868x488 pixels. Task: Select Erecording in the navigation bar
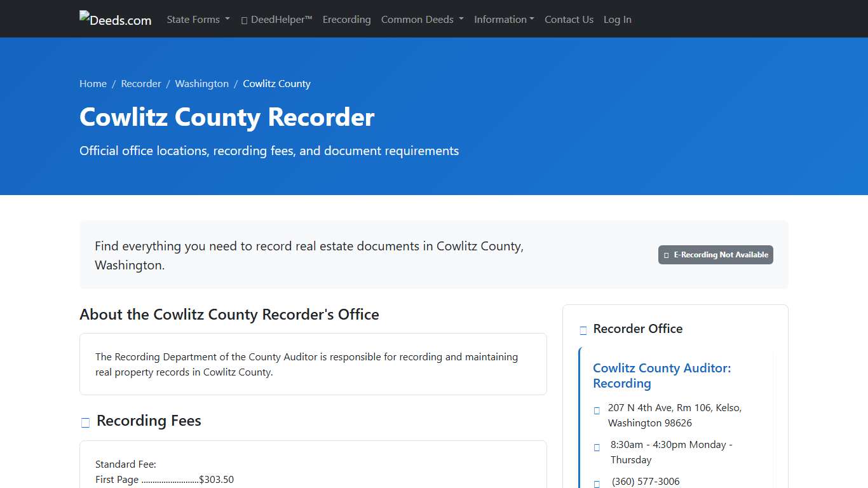point(346,20)
